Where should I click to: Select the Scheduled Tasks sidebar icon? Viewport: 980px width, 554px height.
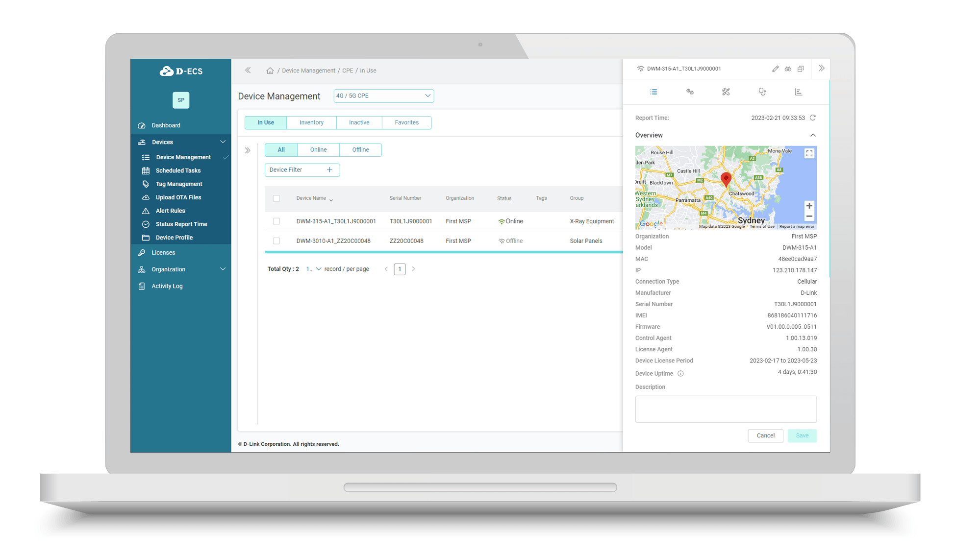coord(146,170)
